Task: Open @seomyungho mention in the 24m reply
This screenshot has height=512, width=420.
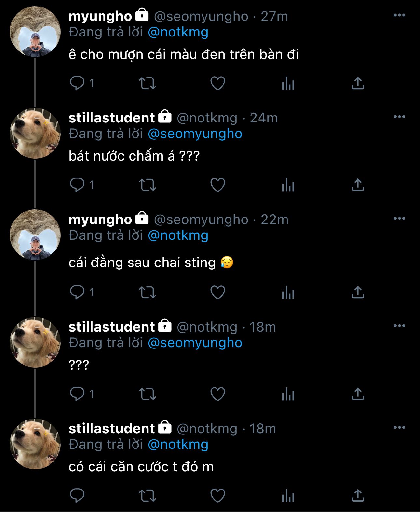Action: (195, 134)
